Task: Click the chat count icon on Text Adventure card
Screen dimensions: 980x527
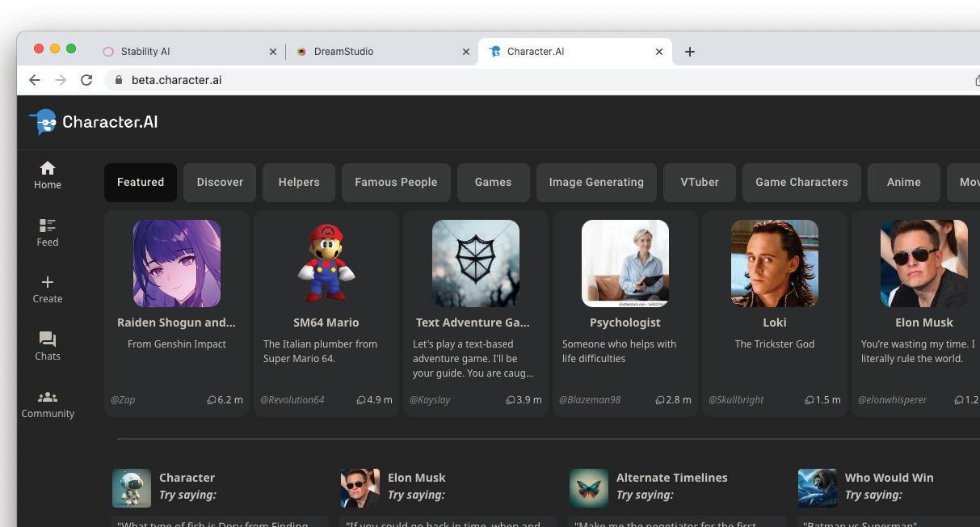Action: [511, 400]
